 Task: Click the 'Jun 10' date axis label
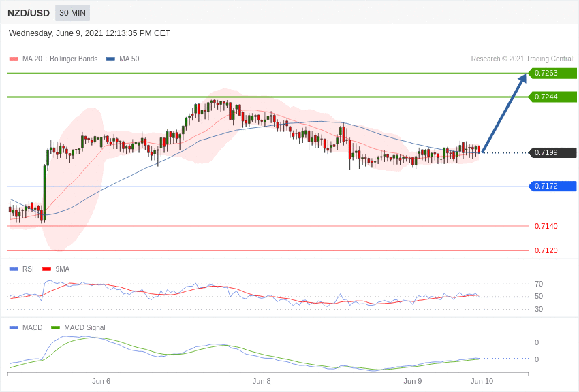[482, 381]
